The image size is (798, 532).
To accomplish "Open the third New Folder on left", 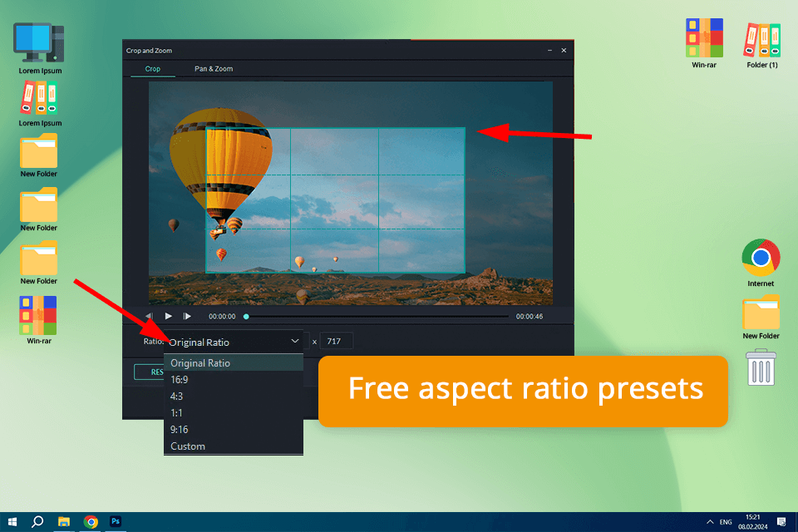I will tap(39, 263).
